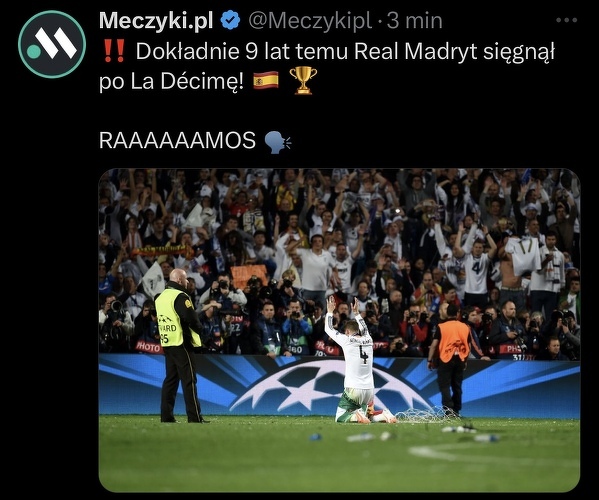Click the red double exclamation emoji
Screen dimensions: 599x500
(x=114, y=52)
